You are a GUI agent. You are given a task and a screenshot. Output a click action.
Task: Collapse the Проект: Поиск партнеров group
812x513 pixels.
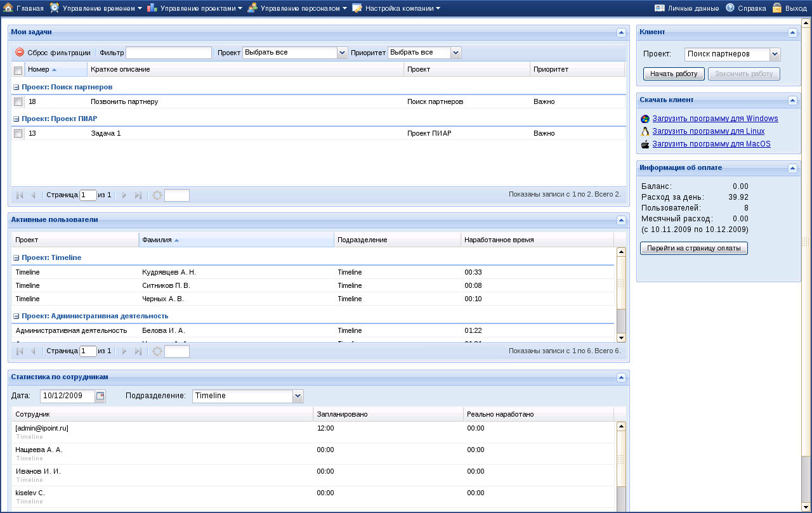[16, 87]
